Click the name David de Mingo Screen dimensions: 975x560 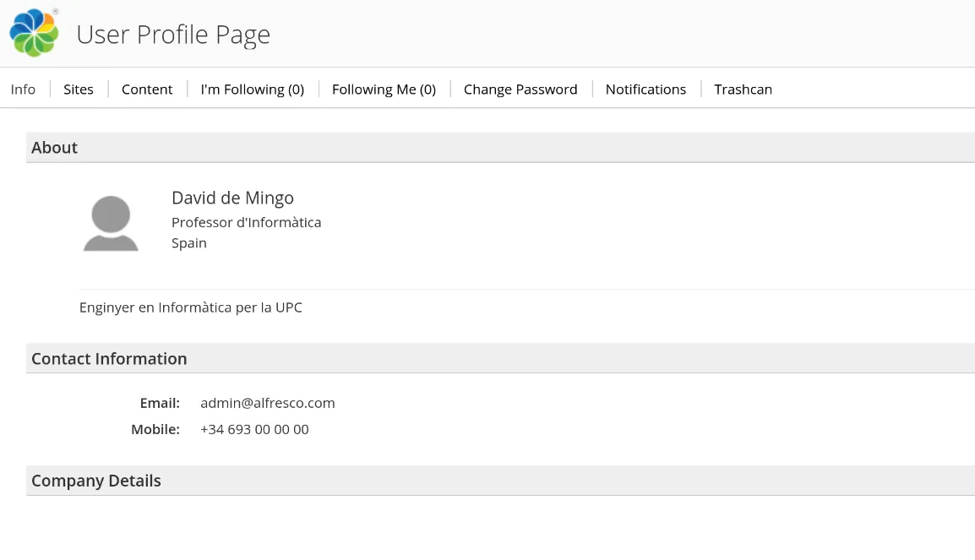click(x=232, y=198)
